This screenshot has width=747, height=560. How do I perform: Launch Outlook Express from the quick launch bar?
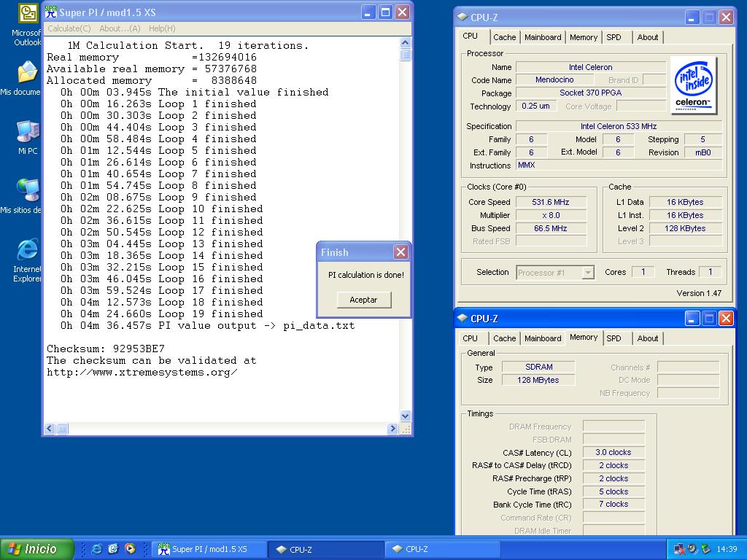pyautogui.click(x=113, y=549)
